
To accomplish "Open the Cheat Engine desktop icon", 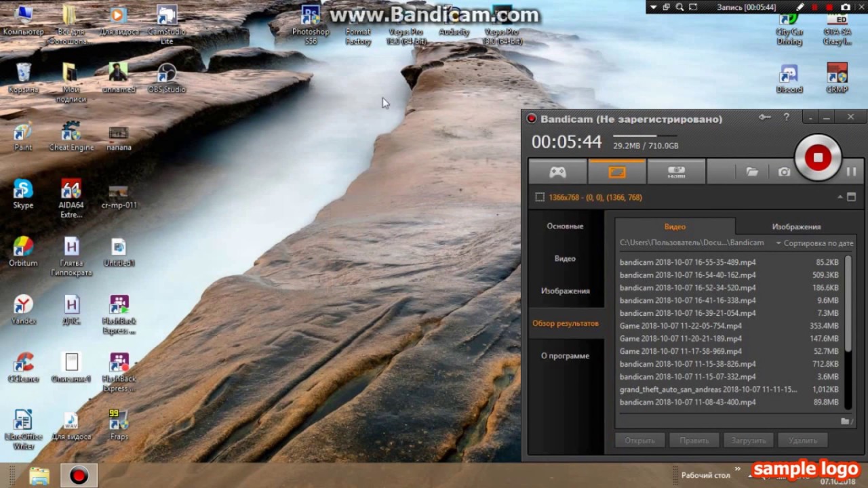I will (71, 136).
